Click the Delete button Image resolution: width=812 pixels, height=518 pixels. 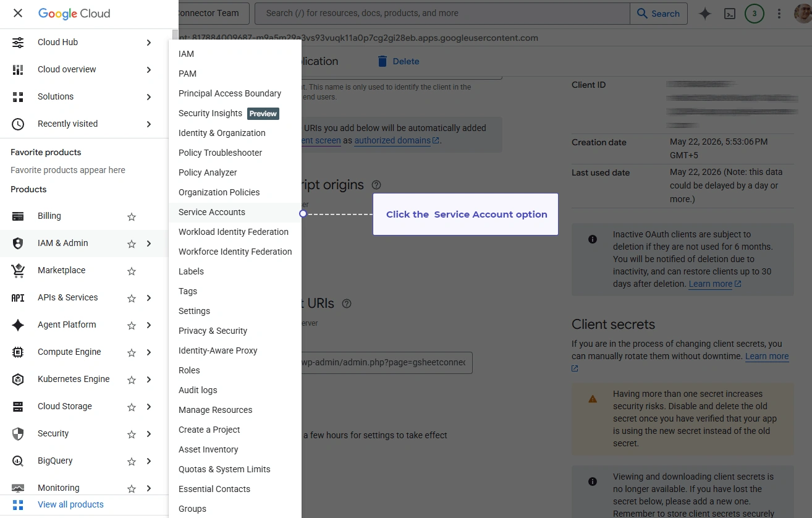pos(398,61)
